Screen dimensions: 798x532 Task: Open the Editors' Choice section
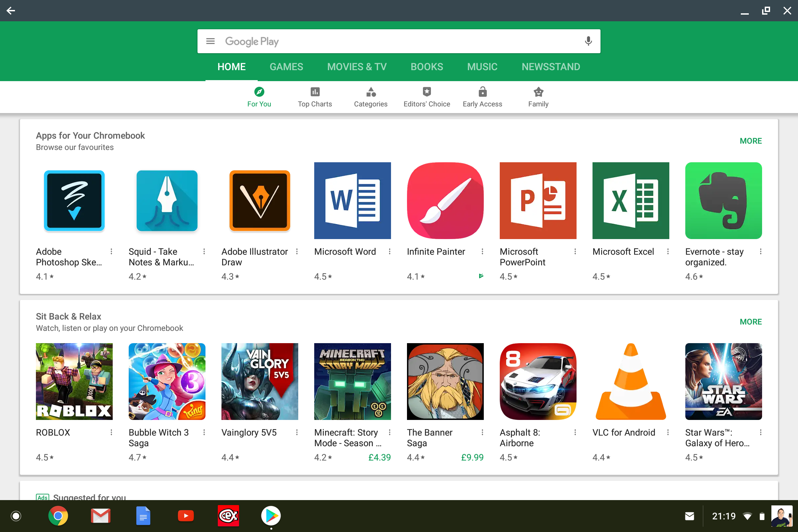coord(427,97)
